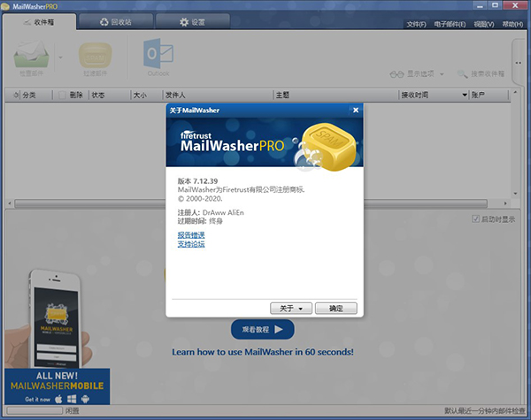Sort by the 分类 column header
Image resolution: width=531 pixels, height=420 pixels.
[x=29, y=95]
